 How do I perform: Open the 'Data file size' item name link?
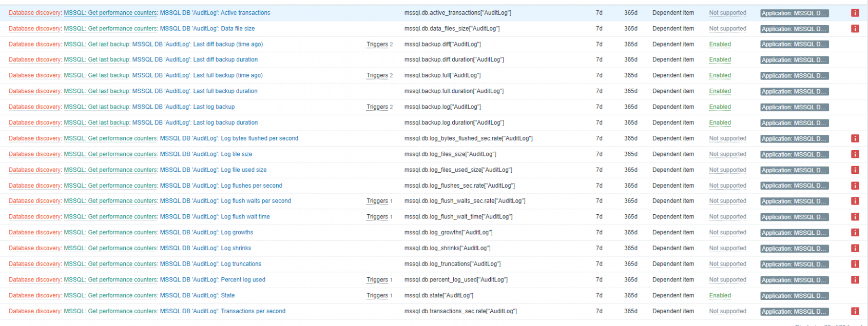[x=207, y=29]
